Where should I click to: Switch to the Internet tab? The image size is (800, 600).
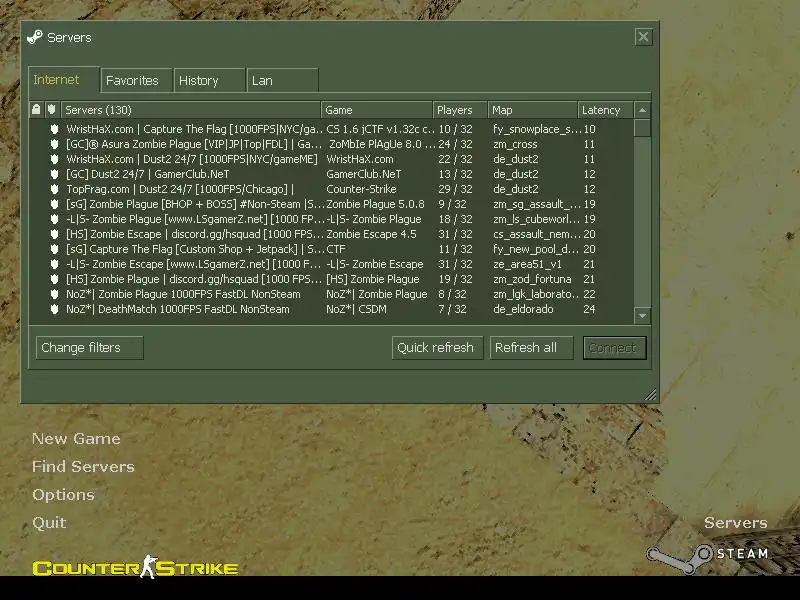[x=63, y=80]
